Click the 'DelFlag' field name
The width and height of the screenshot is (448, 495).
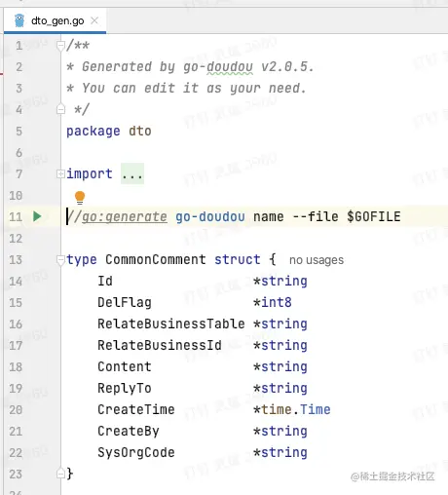[x=125, y=302]
